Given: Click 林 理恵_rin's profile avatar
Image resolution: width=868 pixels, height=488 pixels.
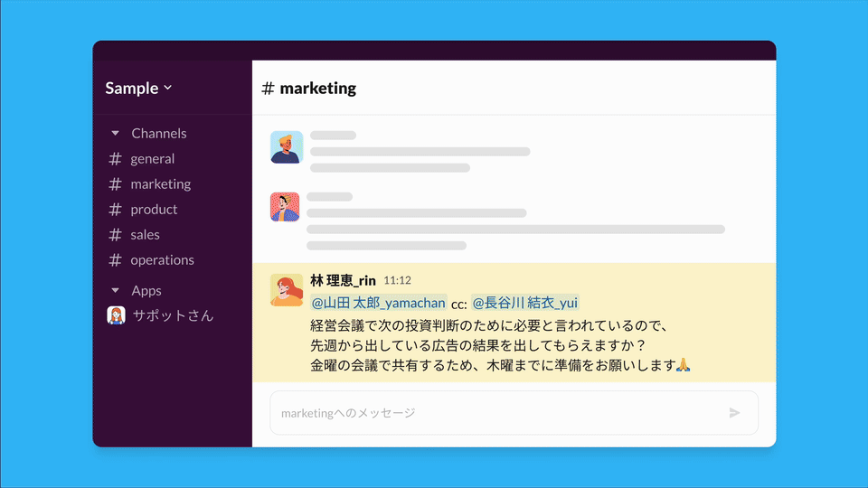Looking at the screenshot, I should (287, 290).
